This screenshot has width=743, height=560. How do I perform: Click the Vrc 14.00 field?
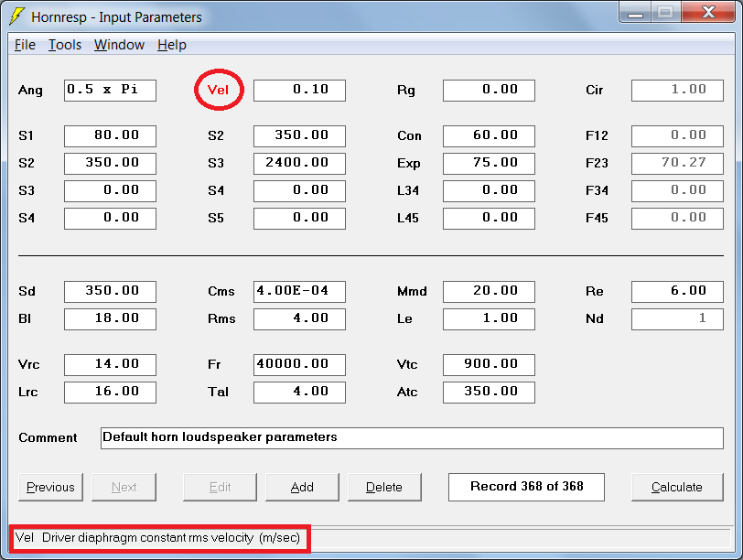(110, 365)
